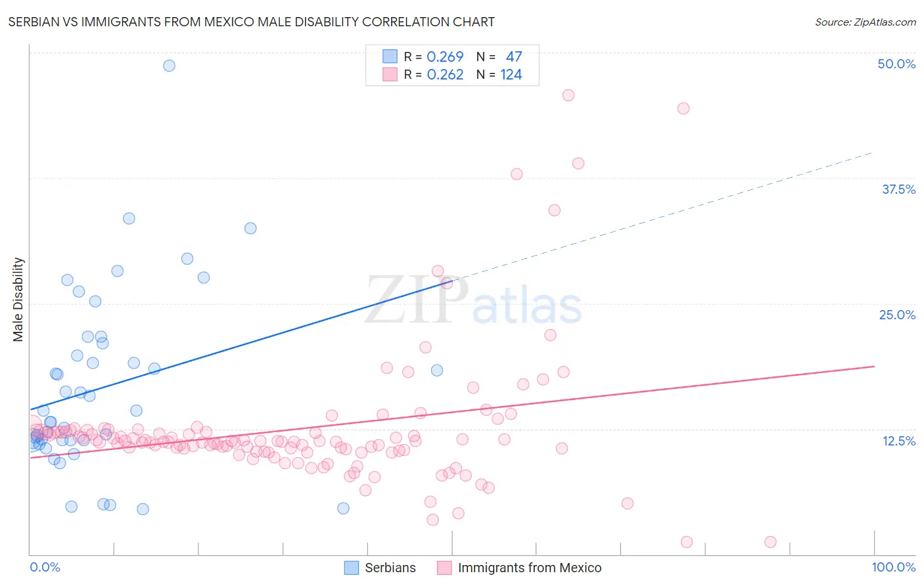Click the Male Disability axis label
924x586 pixels.
18,299
